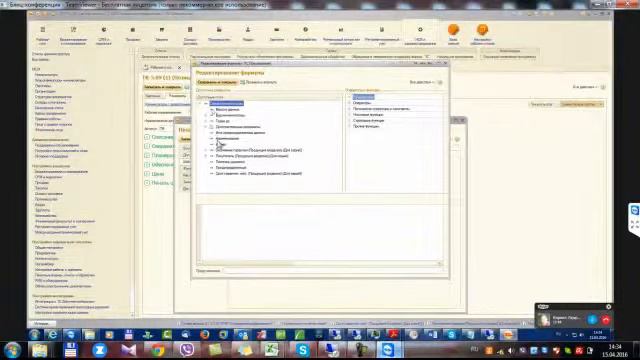Image resolution: width=640 pixels, height=360 pixels.
Task: Click volume icon in system tray
Action: click(x=511, y=351)
